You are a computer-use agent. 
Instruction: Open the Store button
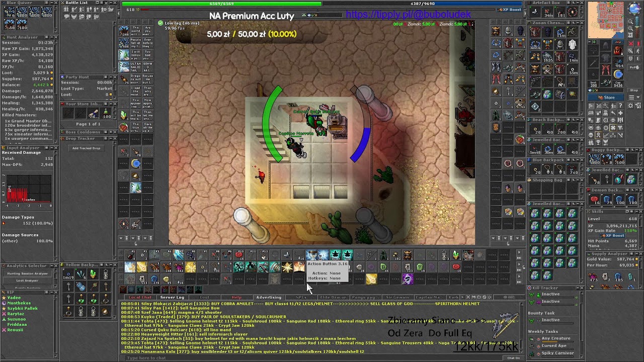(606, 98)
